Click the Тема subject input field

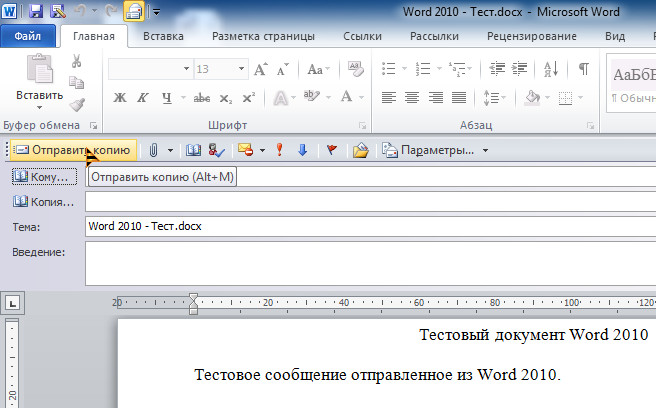[x=371, y=226]
